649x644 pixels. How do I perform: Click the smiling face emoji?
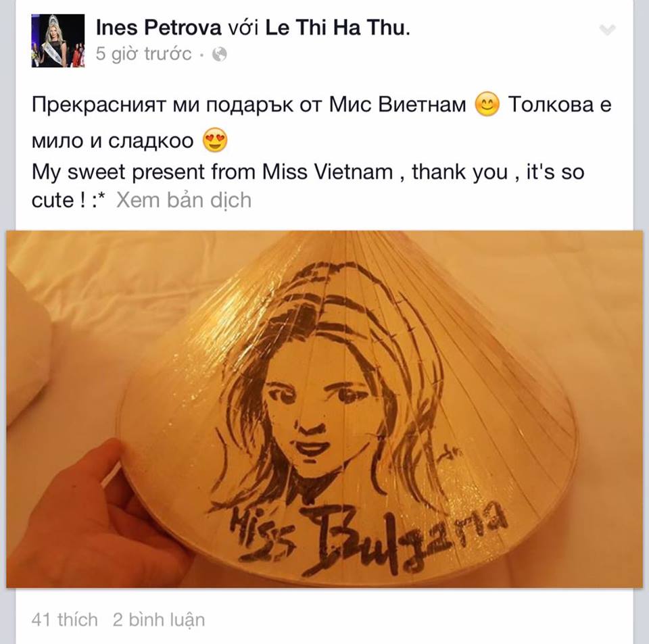[x=487, y=104]
